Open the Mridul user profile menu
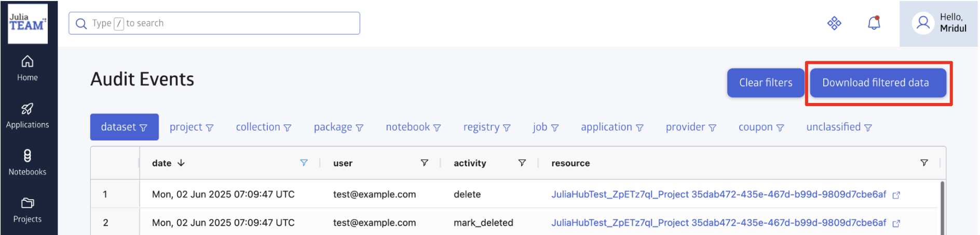This screenshot has width=980, height=235. [x=938, y=23]
